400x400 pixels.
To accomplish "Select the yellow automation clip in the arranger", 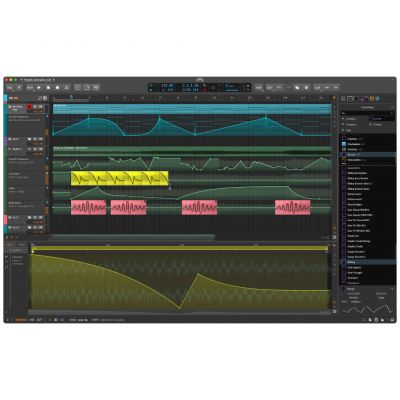I will point(119,178).
